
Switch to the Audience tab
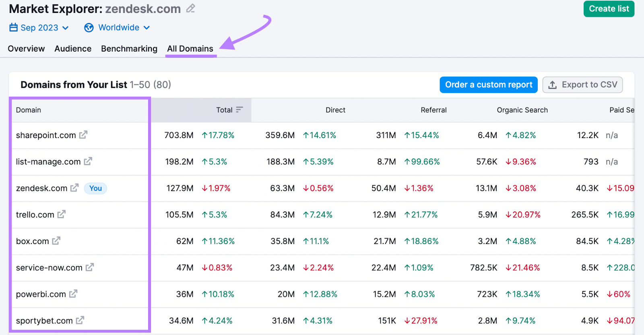pos(73,49)
